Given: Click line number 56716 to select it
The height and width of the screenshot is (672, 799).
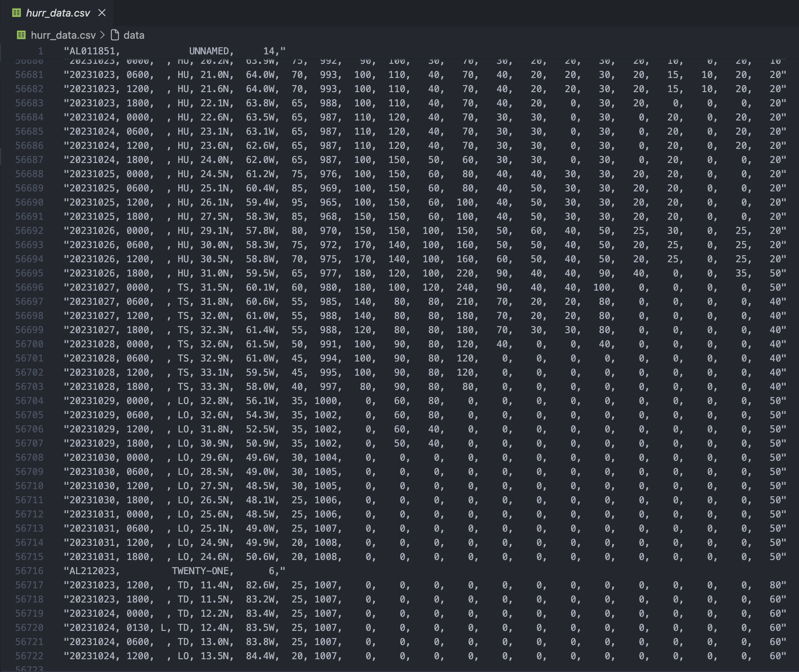Looking at the screenshot, I should pos(29,571).
